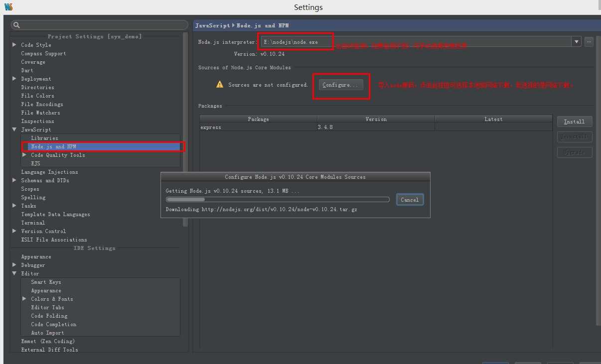Image resolution: width=601 pixels, height=364 pixels.
Task: Click the Configure... button
Action: pos(341,85)
